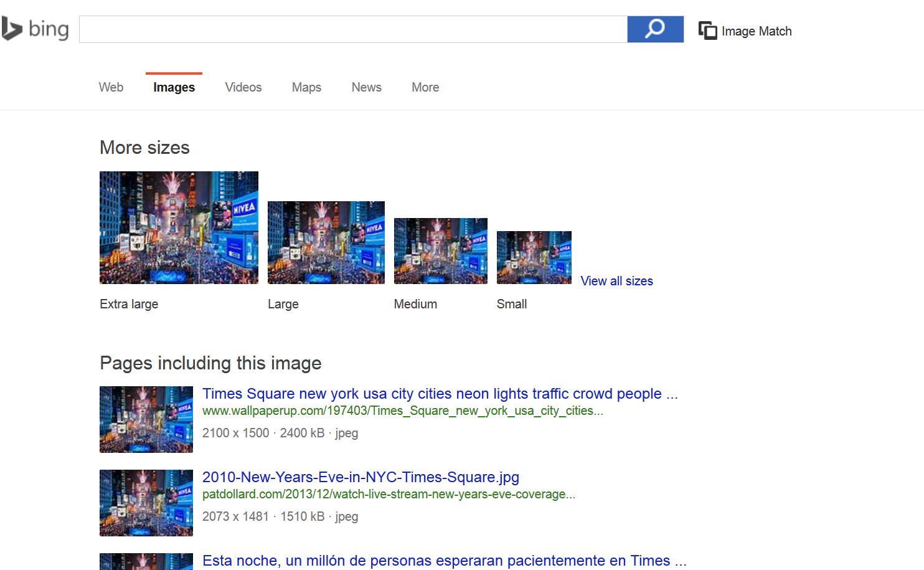This screenshot has width=924, height=570.
Task: Click the More sizes heading
Action: (x=144, y=148)
